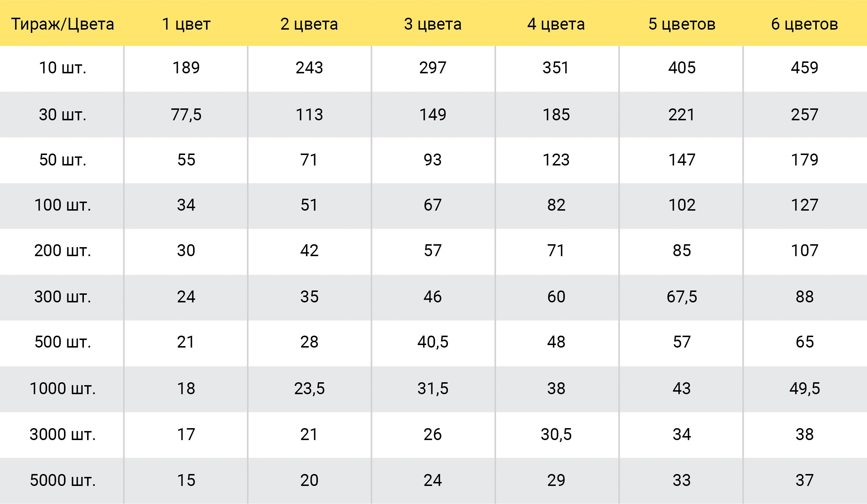Click the price cell 30,5
Screen dimensions: 867x504
pos(556,434)
